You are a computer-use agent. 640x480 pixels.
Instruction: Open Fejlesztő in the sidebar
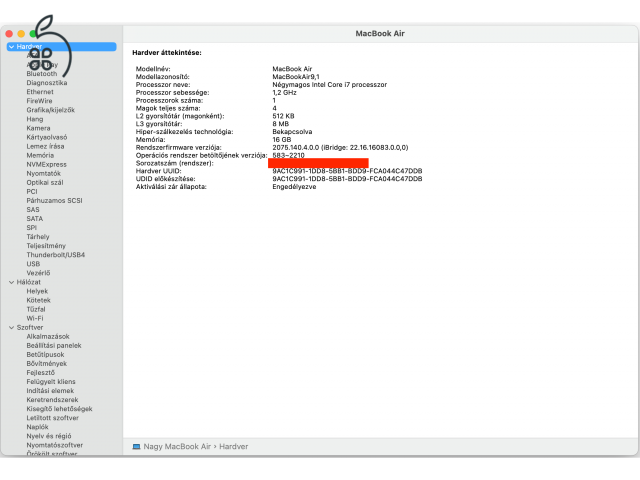[x=40, y=373]
